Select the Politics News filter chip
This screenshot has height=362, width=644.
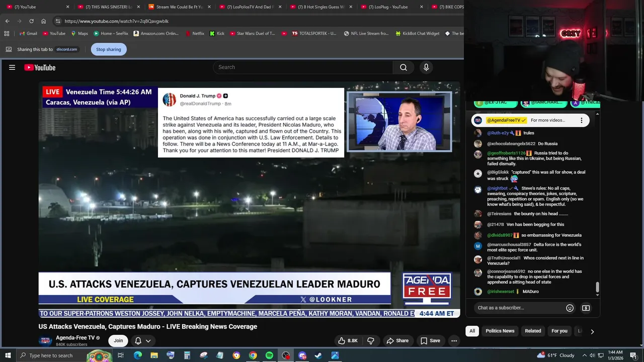click(x=500, y=331)
